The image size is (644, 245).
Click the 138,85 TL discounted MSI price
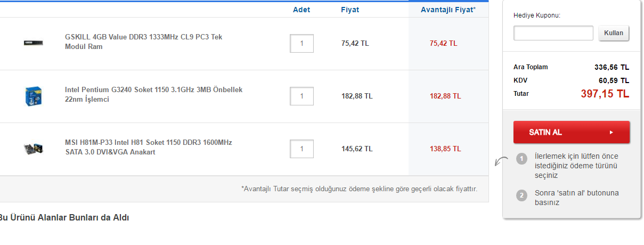click(443, 149)
